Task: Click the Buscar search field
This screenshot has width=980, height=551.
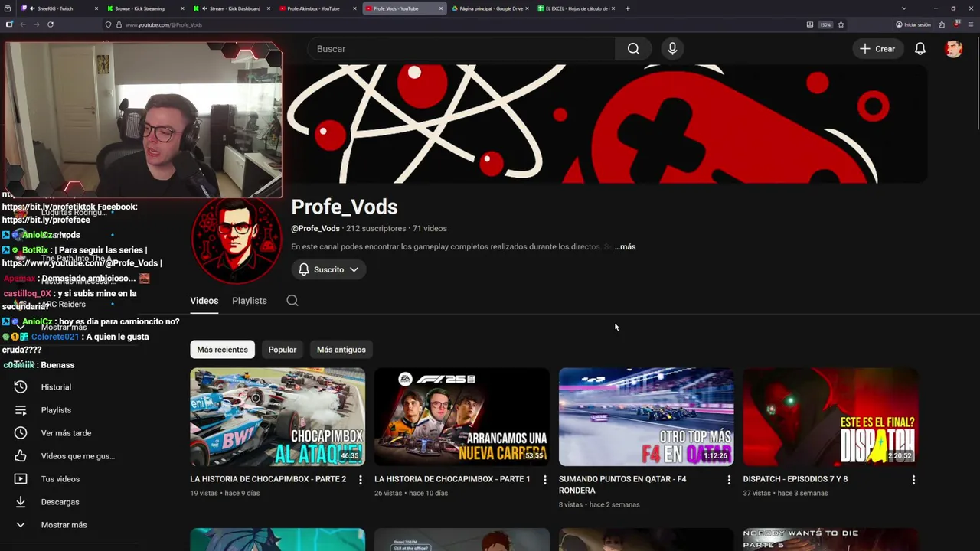Action: [x=462, y=49]
